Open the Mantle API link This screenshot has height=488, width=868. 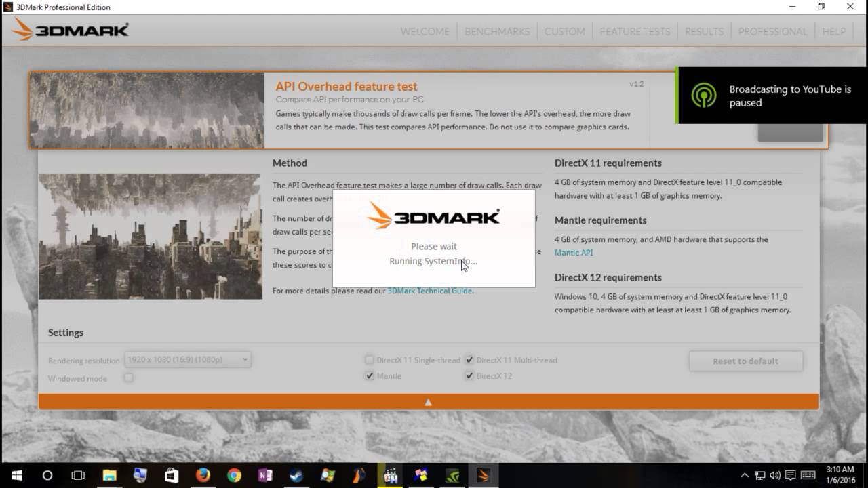coord(574,253)
